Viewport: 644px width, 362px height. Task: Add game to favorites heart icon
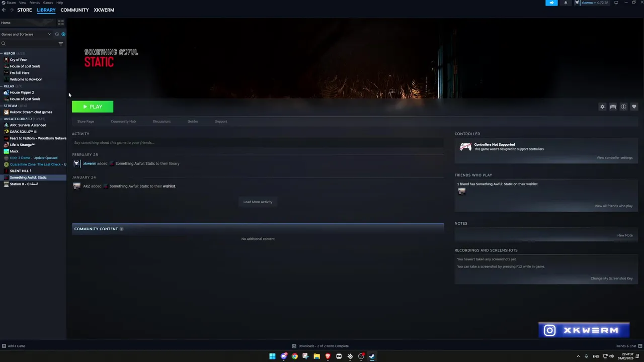tap(634, 107)
